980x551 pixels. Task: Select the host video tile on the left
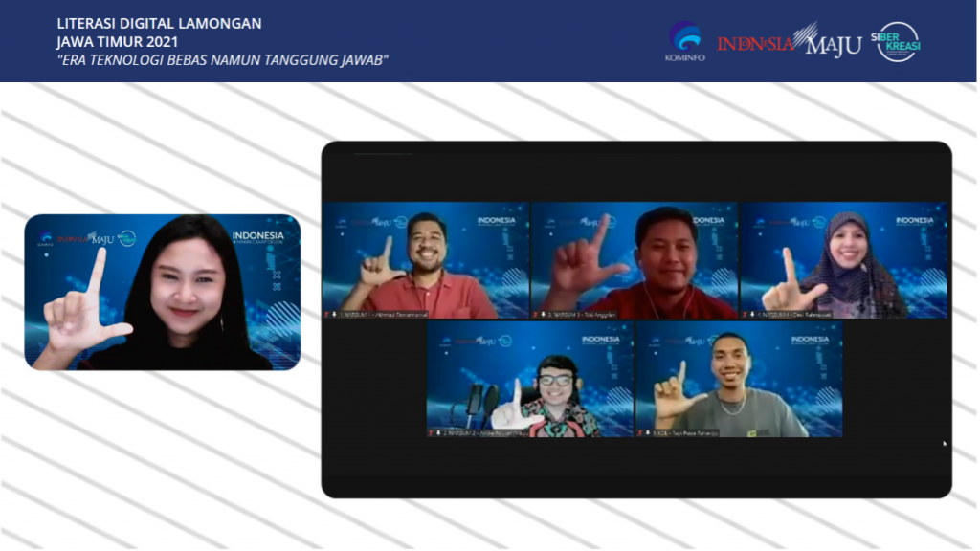click(x=162, y=292)
